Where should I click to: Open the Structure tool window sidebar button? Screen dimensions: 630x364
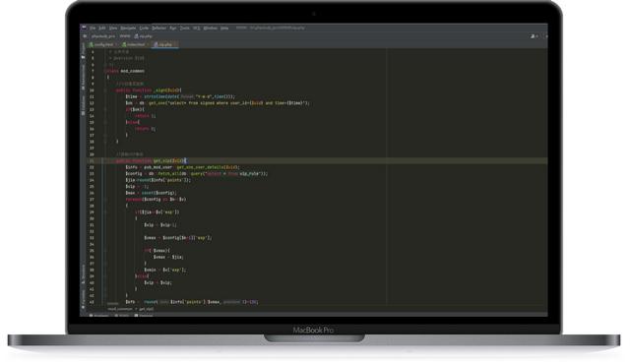(x=83, y=274)
